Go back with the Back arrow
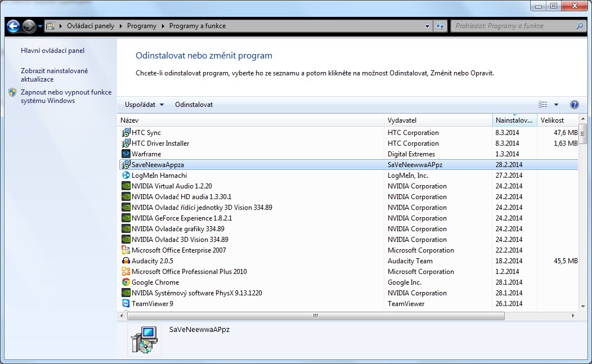 [13, 26]
